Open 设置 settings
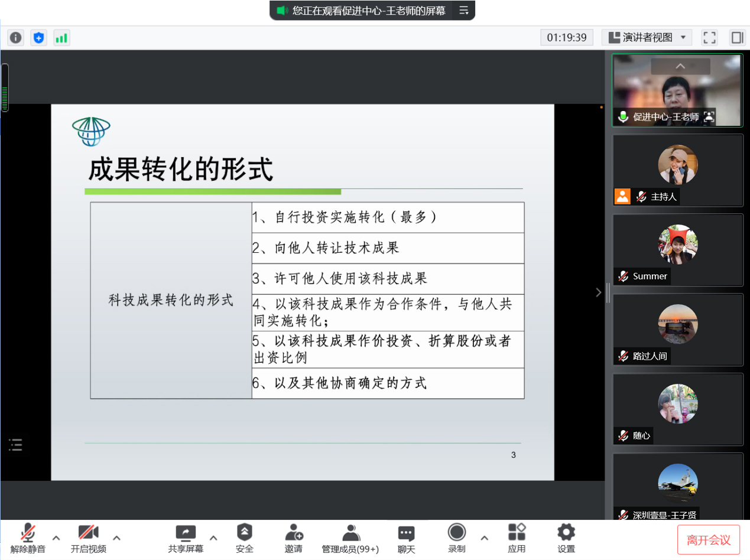The width and height of the screenshot is (750, 560). pos(566,538)
